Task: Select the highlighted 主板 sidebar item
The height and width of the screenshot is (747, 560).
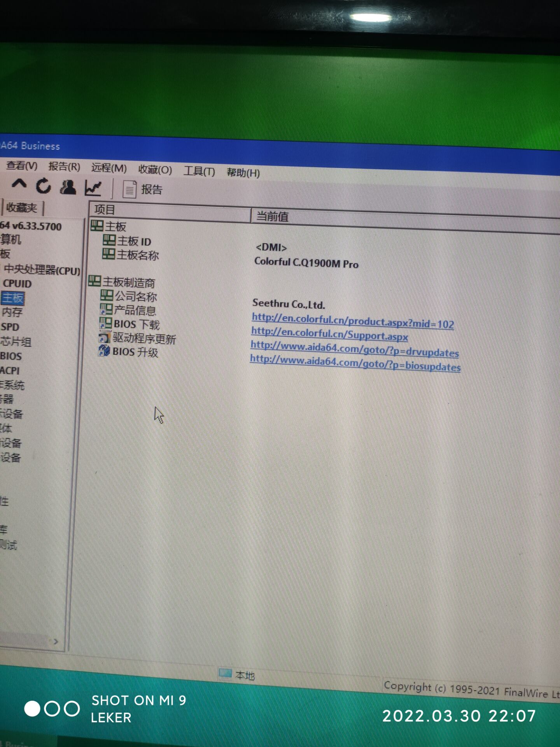Action: point(13,298)
